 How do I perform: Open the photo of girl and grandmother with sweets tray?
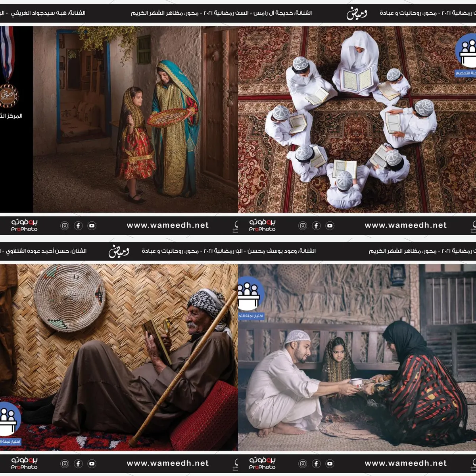point(135,119)
